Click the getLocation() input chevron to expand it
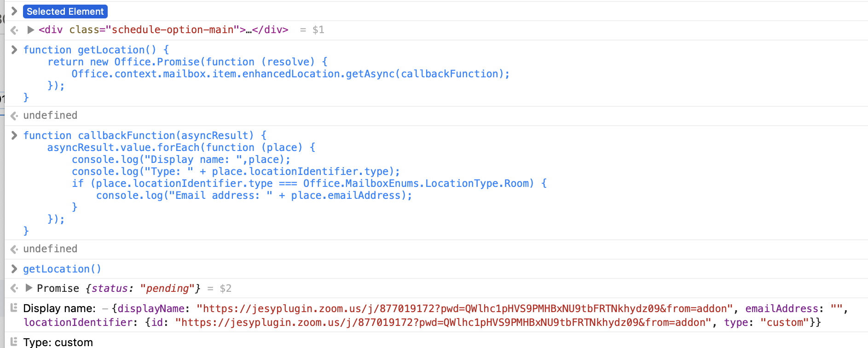The width and height of the screenshot is (868, 348). pyautogui.click(x=14, y=269)
